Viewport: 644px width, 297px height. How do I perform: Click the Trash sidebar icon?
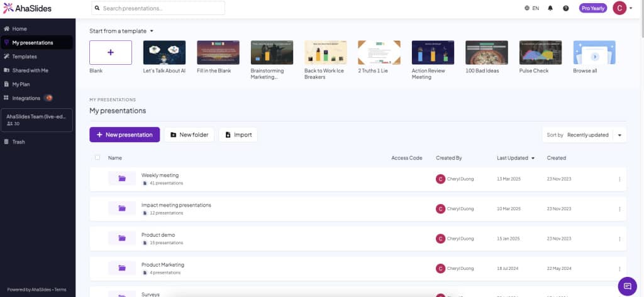(6, 142)
